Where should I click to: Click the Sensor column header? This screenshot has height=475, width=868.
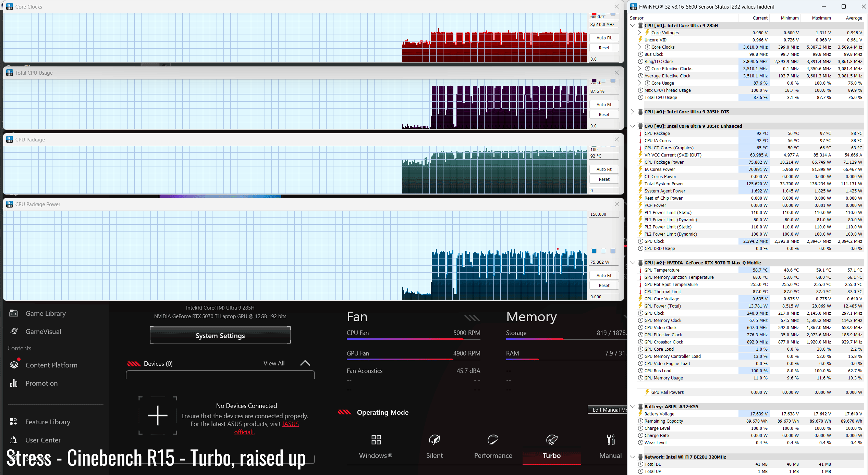click(x=683, y=18)
